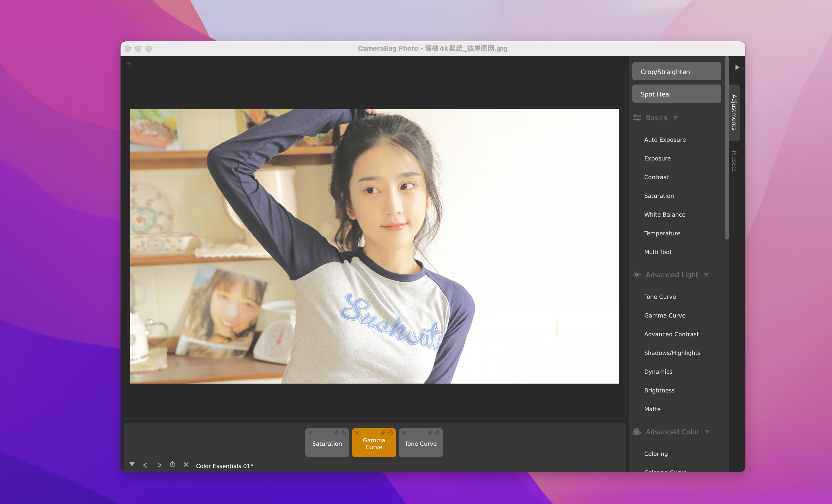Toggle power on the Saturation tile
The width and height of the screenshot is (832, 504).
(343, 433)
